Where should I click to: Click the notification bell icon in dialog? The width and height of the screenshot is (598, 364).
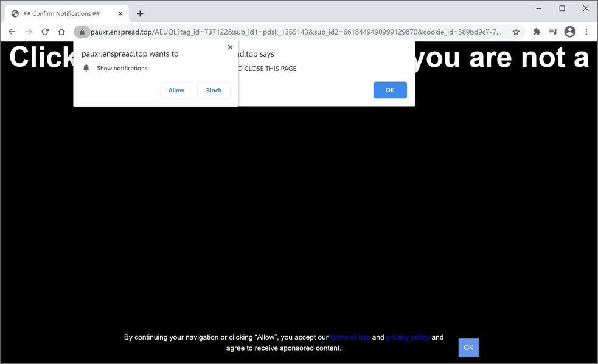[86, 68]
